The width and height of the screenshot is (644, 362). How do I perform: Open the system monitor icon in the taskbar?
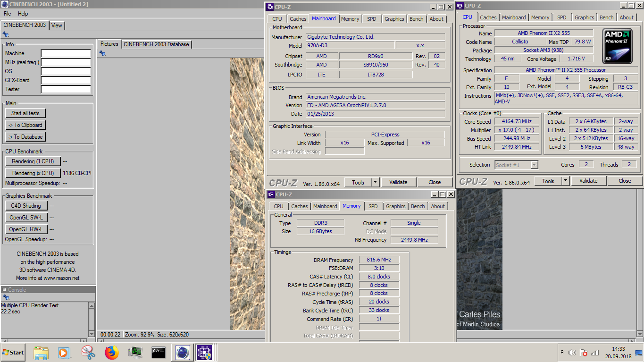(x=135, y=352)
